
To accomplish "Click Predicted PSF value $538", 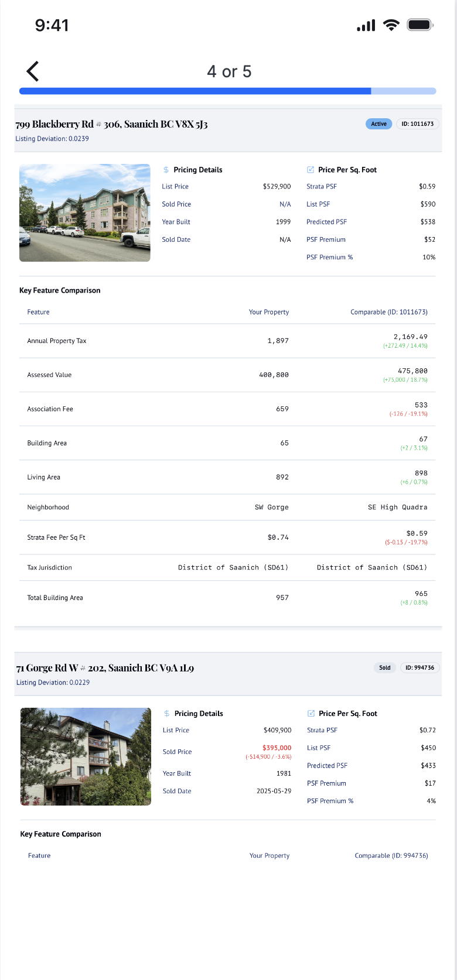I will click(x=428, y=222).
